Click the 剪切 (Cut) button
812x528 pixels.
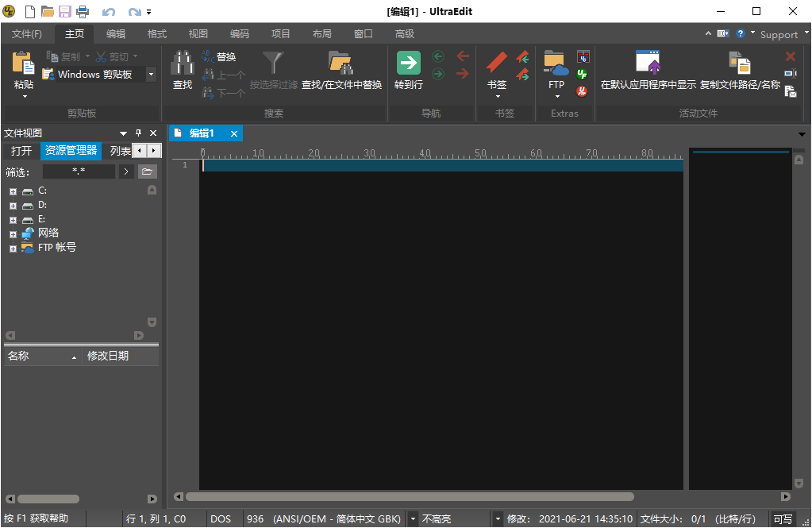112,56
